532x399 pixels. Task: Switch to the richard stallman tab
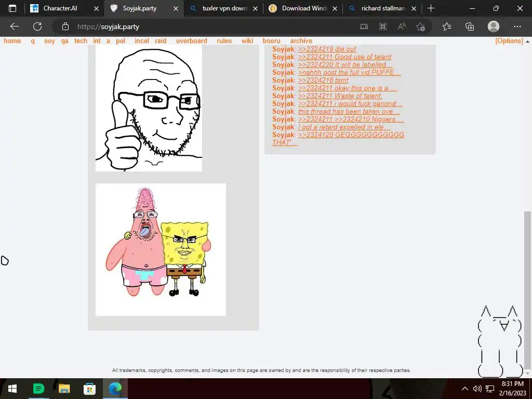(x=383, y=8)
